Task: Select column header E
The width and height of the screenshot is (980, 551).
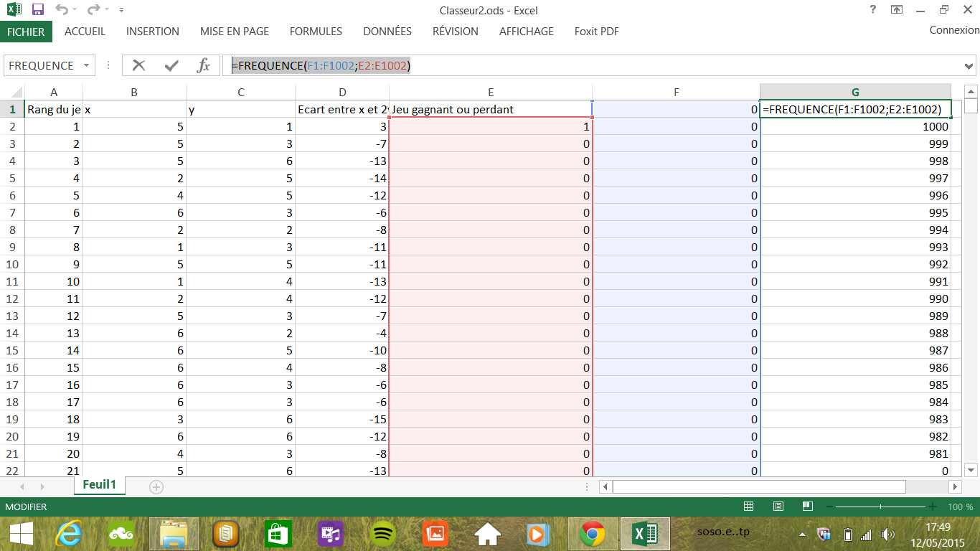Action: point(490,92)
